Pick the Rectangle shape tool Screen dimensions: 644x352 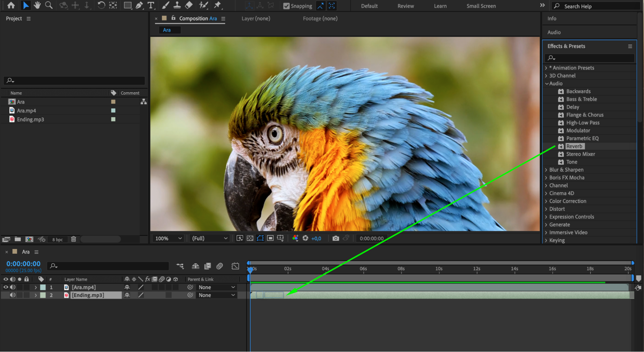(x=128, y=5)
